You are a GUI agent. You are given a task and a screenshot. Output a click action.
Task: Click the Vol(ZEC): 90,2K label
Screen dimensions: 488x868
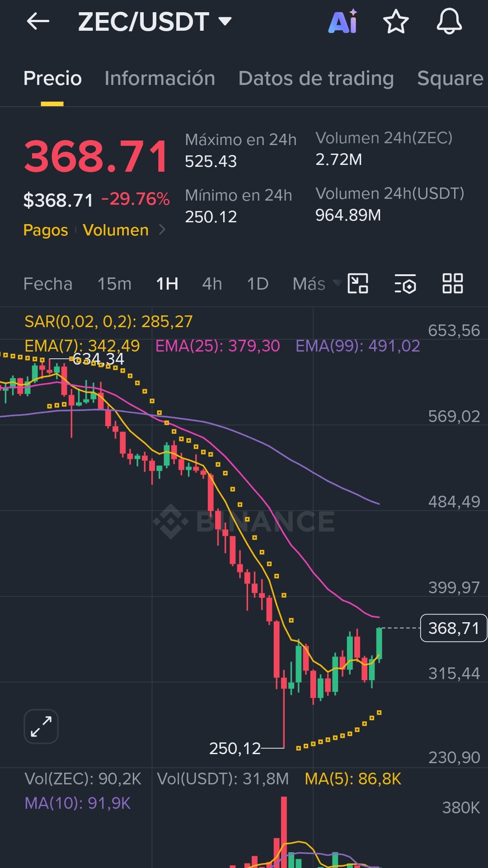[x=83, y=779]
